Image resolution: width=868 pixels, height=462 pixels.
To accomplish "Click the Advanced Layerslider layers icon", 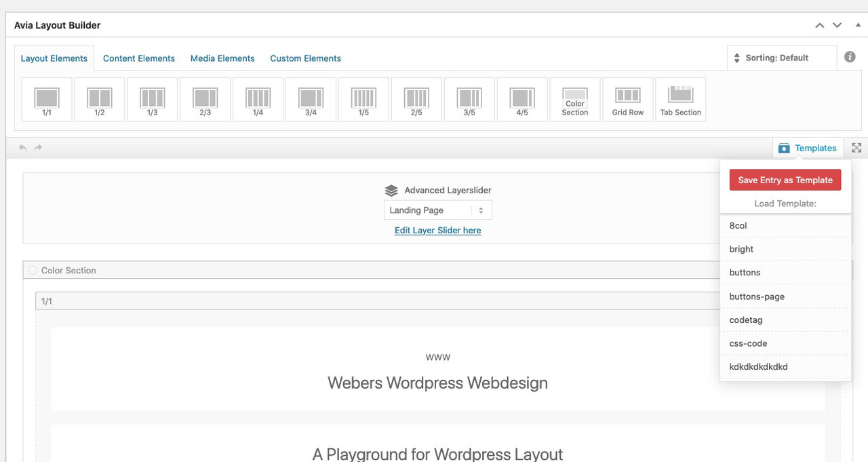I will [x=391, y=191].
